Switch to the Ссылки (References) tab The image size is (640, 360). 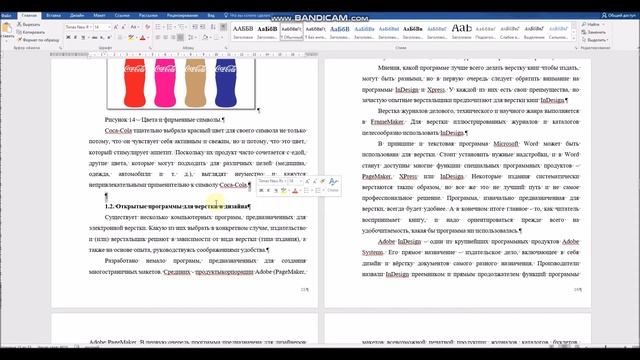pyautogui.click(x=122, y=16)
